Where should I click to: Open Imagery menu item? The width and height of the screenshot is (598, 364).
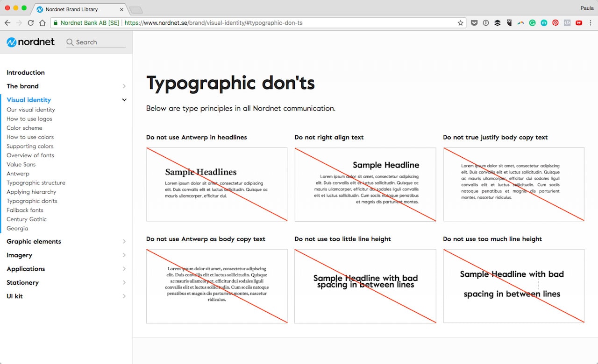pos(19,255)
